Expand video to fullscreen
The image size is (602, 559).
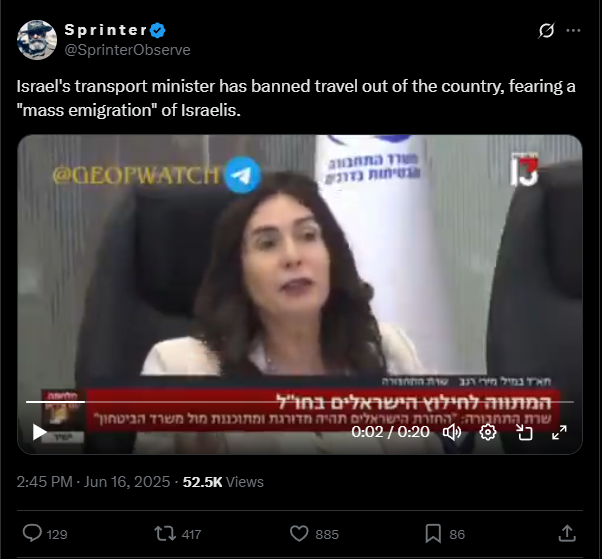[559, 432]
